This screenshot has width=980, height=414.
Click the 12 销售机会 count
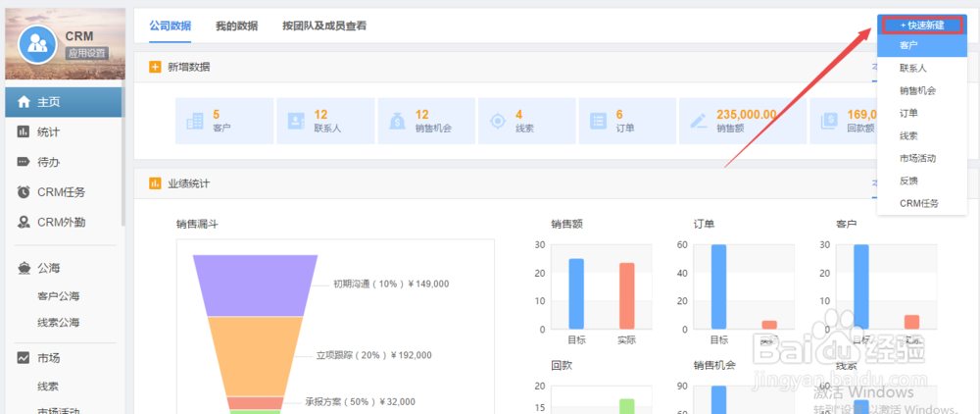click(421, 115)
